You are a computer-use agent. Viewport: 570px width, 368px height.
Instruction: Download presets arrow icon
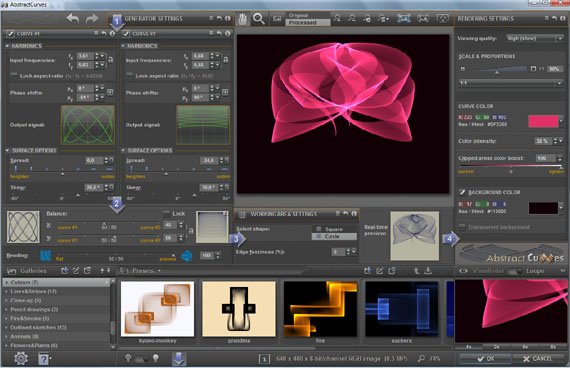click(x=428, y=271)
